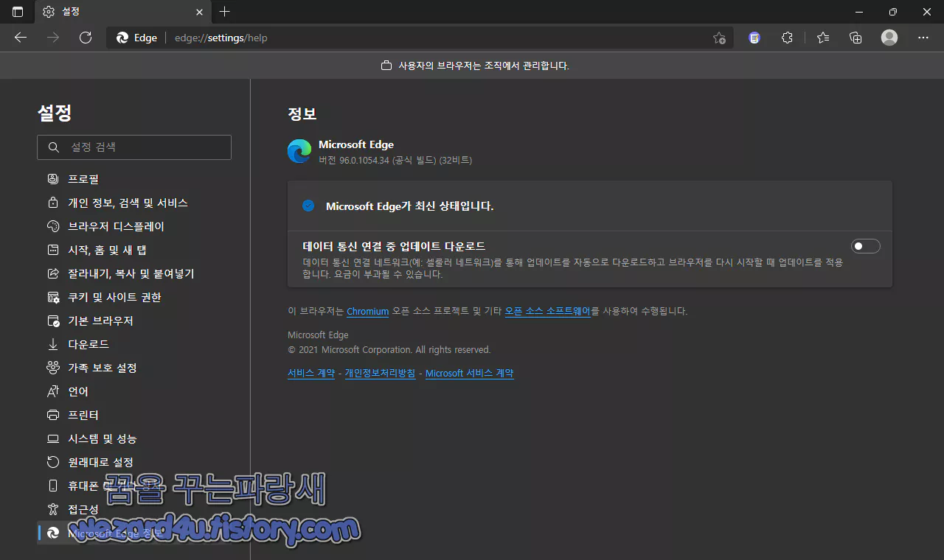The height and width of the screenshot is (560, 944).
Task: Reload the page with the refresh icon
Action: (x=86, y=38)
